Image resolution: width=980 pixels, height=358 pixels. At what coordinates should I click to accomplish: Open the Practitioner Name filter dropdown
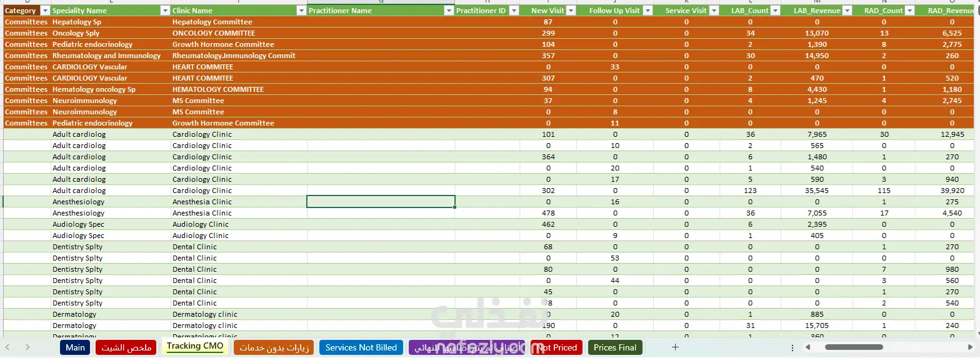449,11
